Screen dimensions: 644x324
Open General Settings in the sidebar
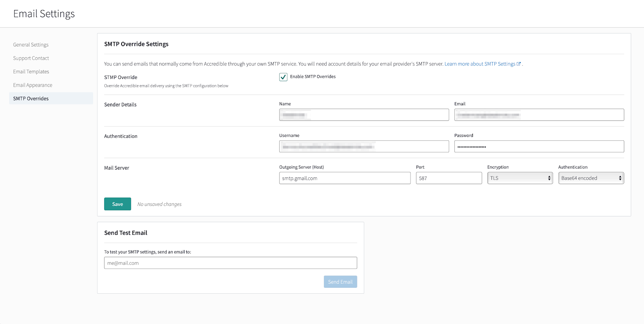[x=31, y=45]
